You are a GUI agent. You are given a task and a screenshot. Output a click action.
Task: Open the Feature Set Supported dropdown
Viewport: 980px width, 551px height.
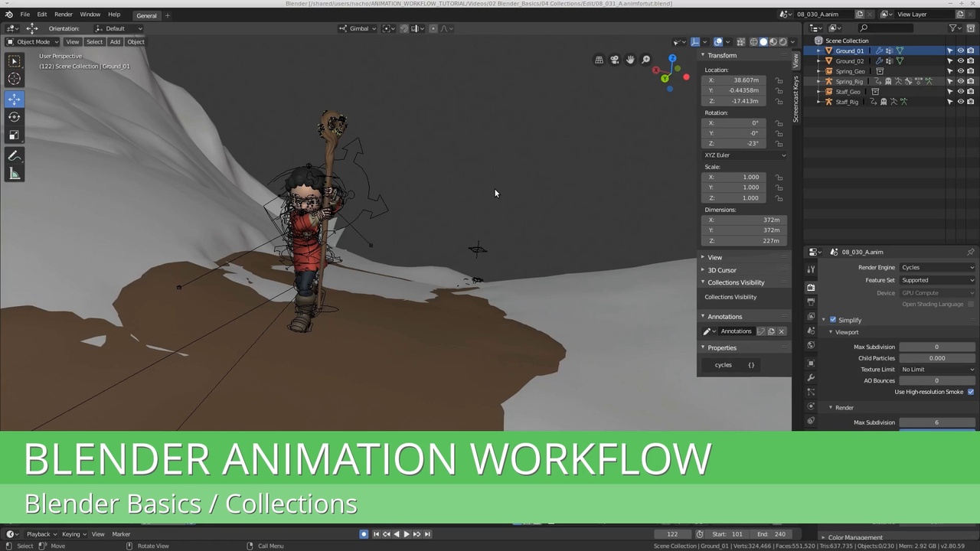click(x=937, y=280)
